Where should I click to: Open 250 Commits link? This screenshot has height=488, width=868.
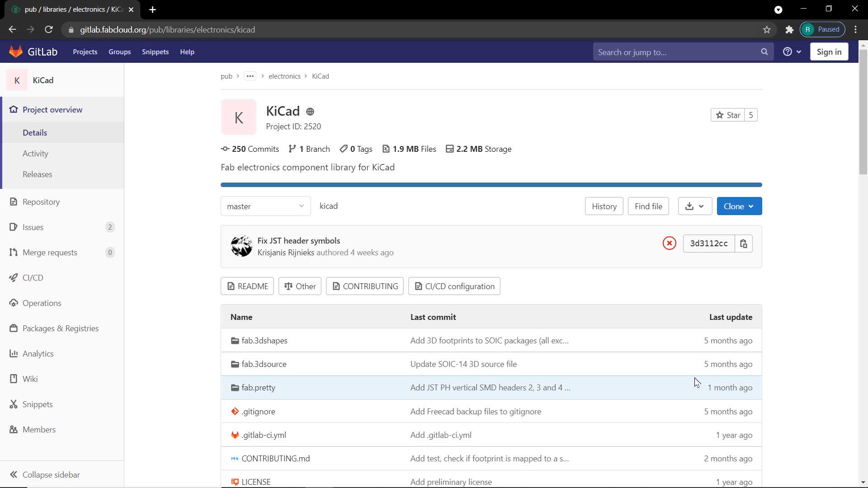pyautogui.click(x=250, y=149)
